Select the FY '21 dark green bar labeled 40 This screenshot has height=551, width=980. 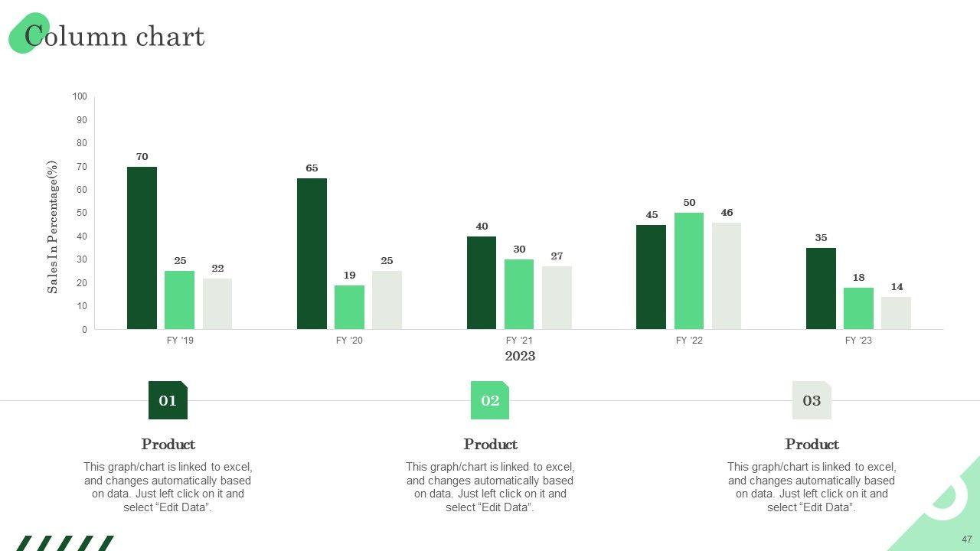pyautogui.click(x=482, y=282)
